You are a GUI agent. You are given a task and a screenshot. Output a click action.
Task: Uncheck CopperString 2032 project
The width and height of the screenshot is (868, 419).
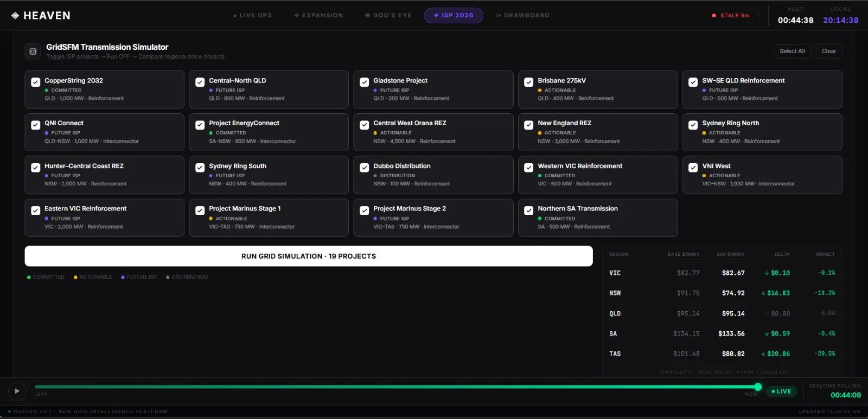[35, 82]
